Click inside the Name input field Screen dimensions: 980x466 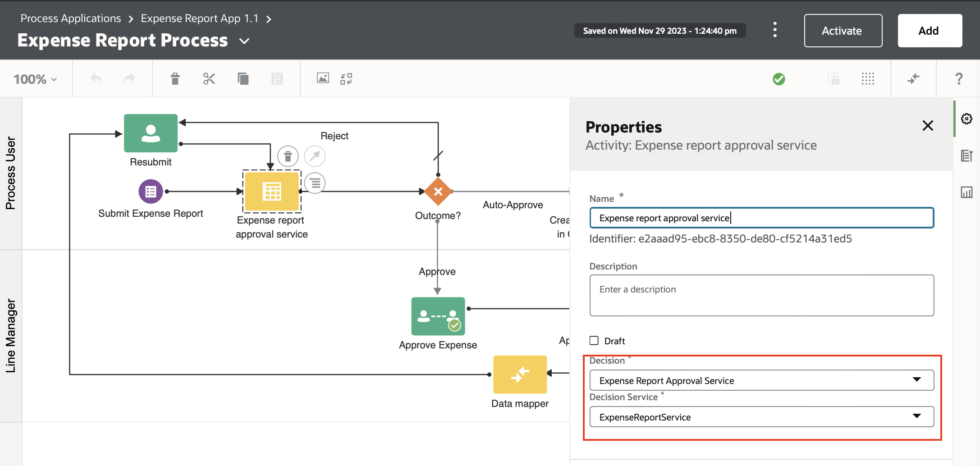coord(762,218)
